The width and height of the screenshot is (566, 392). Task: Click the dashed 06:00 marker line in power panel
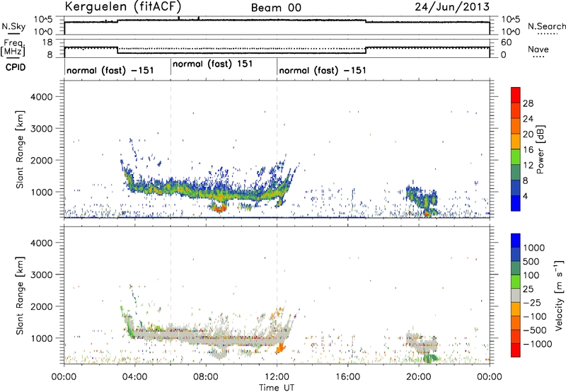coord(171,149)
